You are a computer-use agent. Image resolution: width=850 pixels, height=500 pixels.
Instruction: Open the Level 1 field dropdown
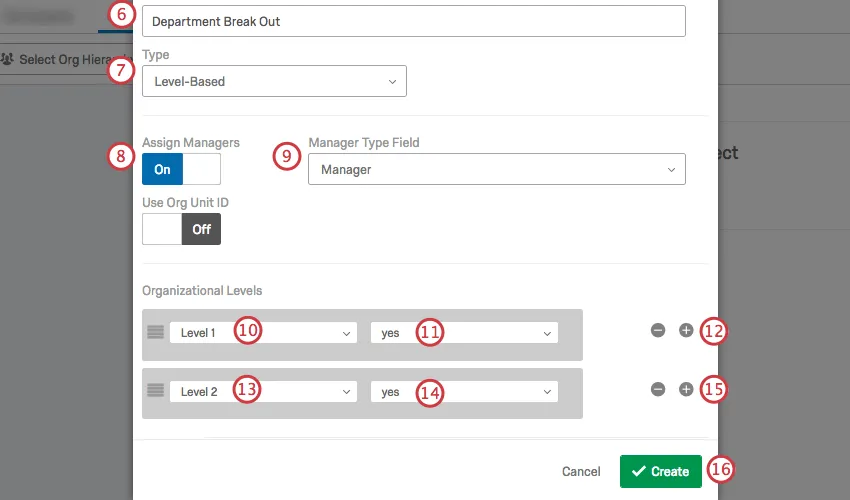point(263,333)
